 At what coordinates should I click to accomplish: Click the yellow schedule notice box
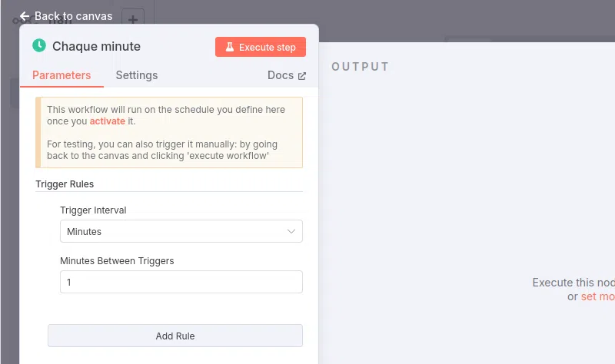click(x=169, y=150)
